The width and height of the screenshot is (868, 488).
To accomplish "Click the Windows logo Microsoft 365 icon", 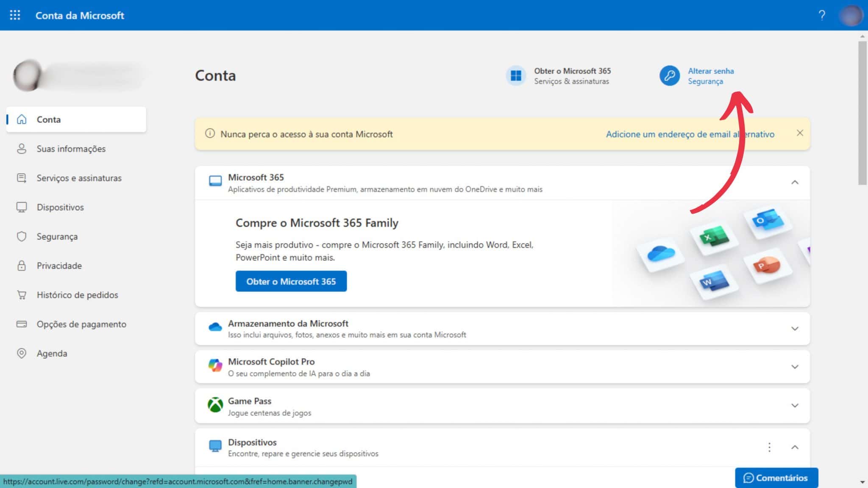I will (516, 76).
